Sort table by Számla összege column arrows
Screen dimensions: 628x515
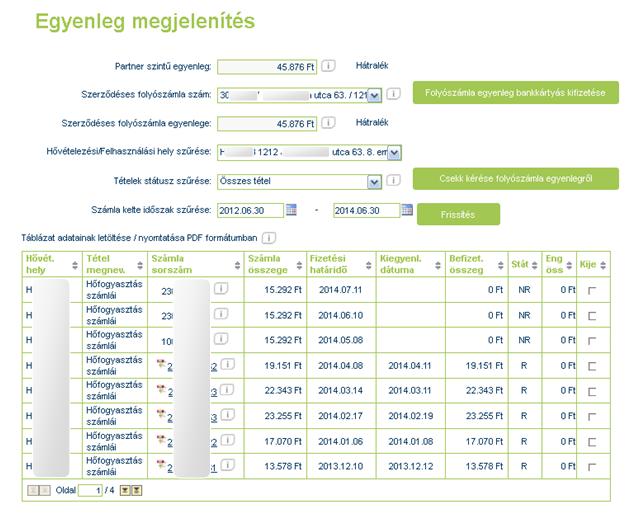pyautogui.click(x=299, y=265)
